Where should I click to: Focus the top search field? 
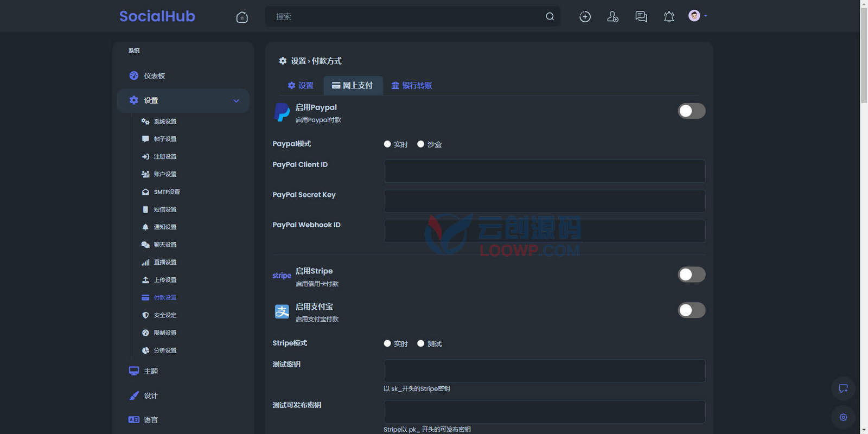(x=412, y=17)
